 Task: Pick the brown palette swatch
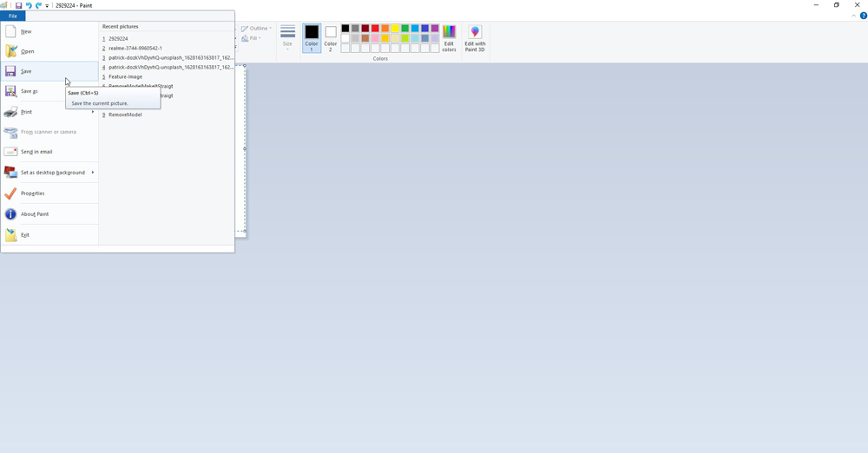tap(365, 38)
